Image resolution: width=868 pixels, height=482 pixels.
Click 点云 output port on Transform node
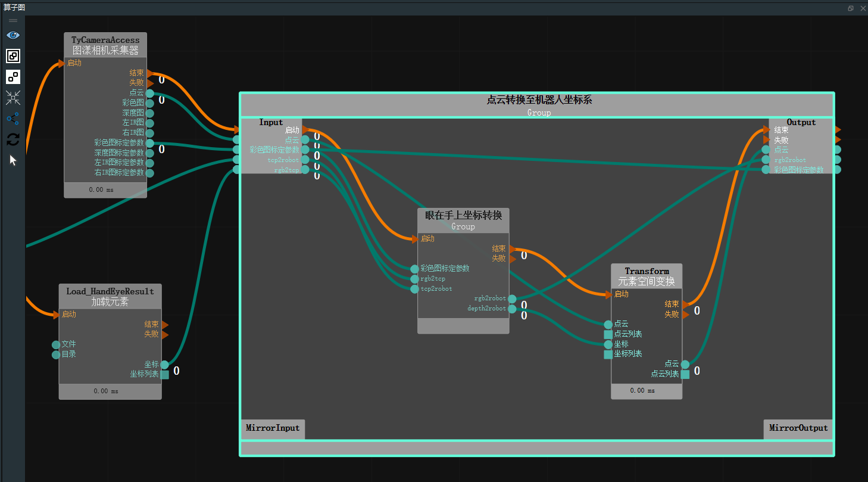click(685, 365)
